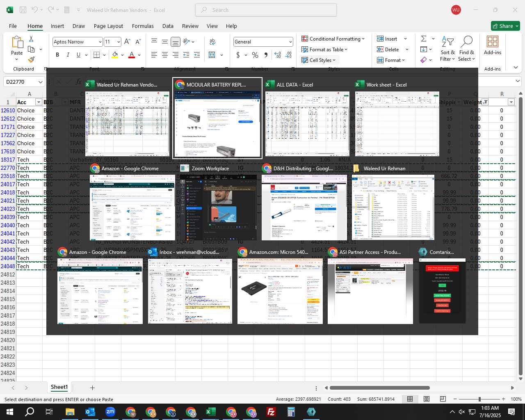The height and width of the screenshot is (420, 525).
Task: Click the Decrease Decimal icon
Action: tap(288, 55)
